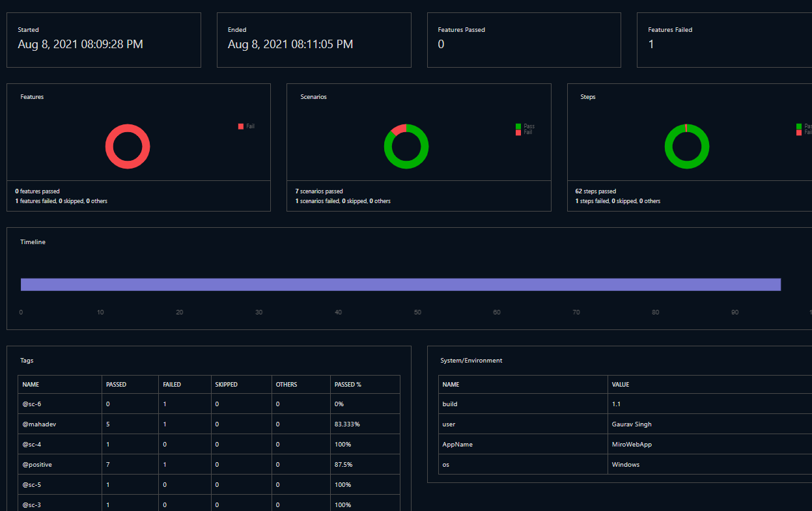
Task: Click the Steps chart panel title
Action: point(588,97)
